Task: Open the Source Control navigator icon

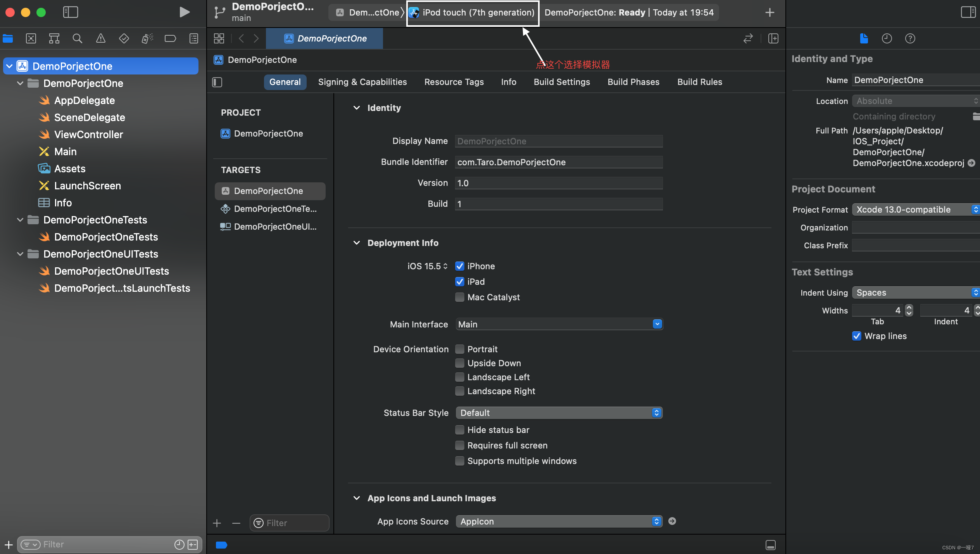Action: 31,38
